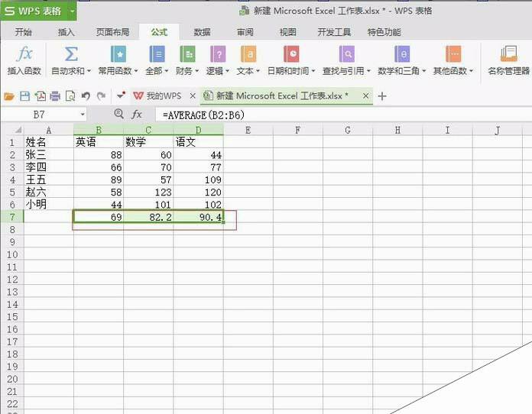Screen dimensions: 532x414
Task: Switch to the 审阅 (Review) ribbon tab
Action: [x=245, y=32]
